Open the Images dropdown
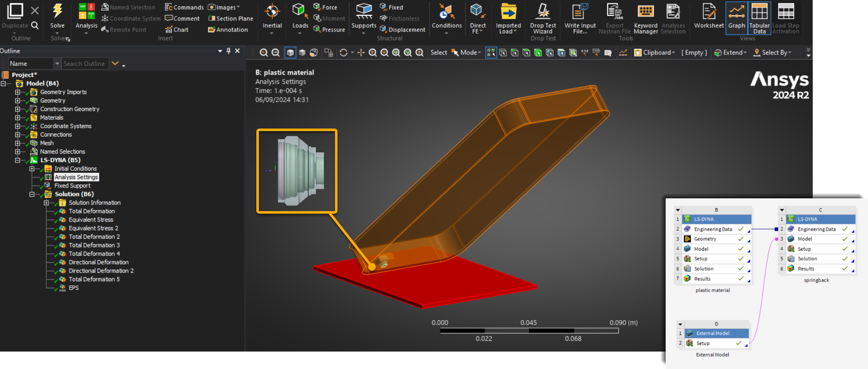 224,7
